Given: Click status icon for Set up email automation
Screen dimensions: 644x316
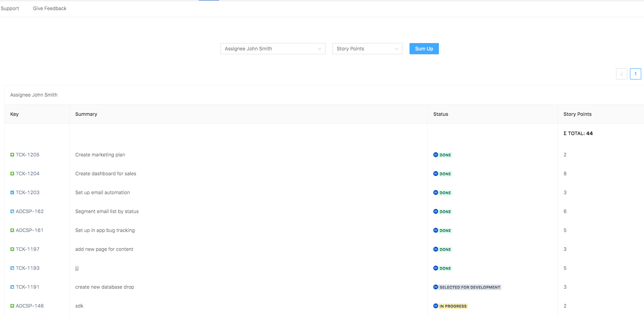Looking at the screenshot, I should (436, 192).
